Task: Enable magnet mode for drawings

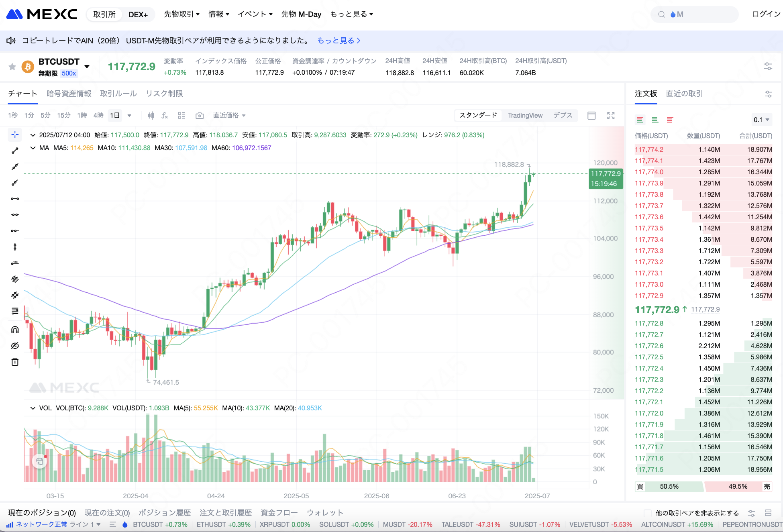Action: 15,330
